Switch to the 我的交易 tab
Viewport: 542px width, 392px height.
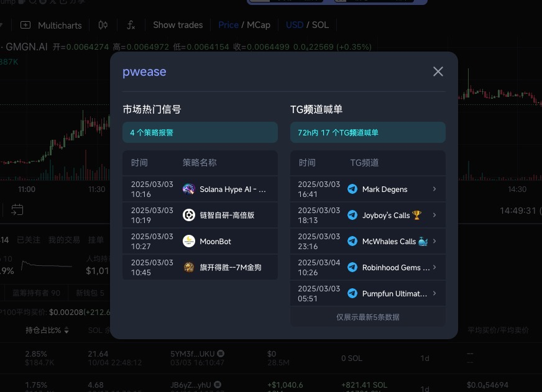[x=64, y=240]
